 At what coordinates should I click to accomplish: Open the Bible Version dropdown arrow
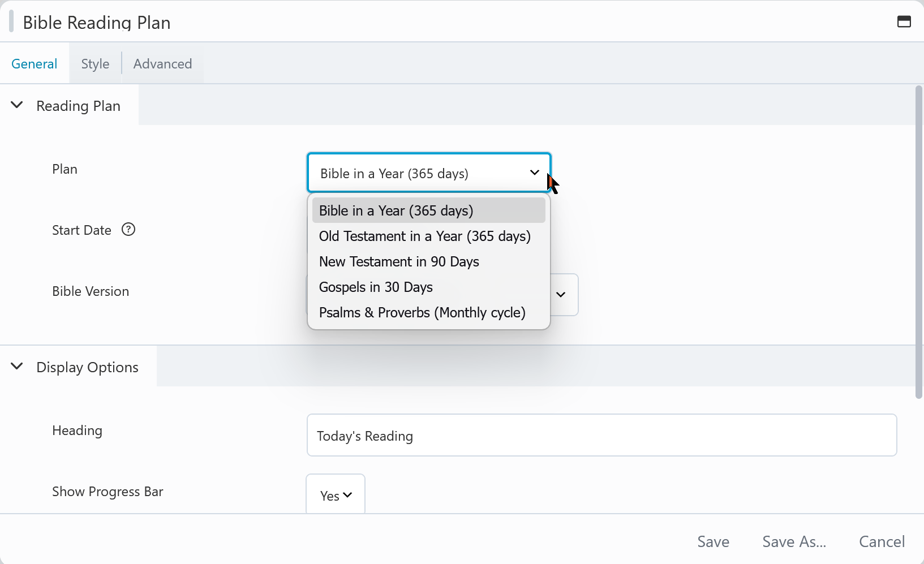point(561,295)
